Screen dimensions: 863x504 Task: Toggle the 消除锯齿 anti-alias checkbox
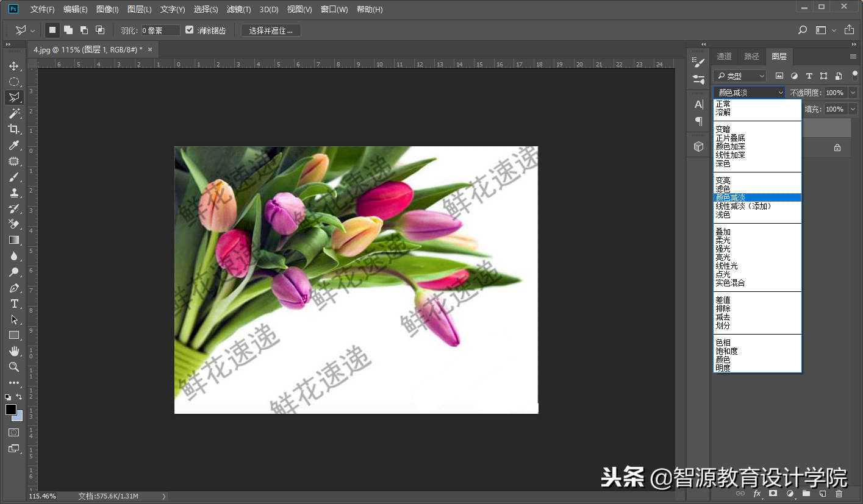click(189, 30)
